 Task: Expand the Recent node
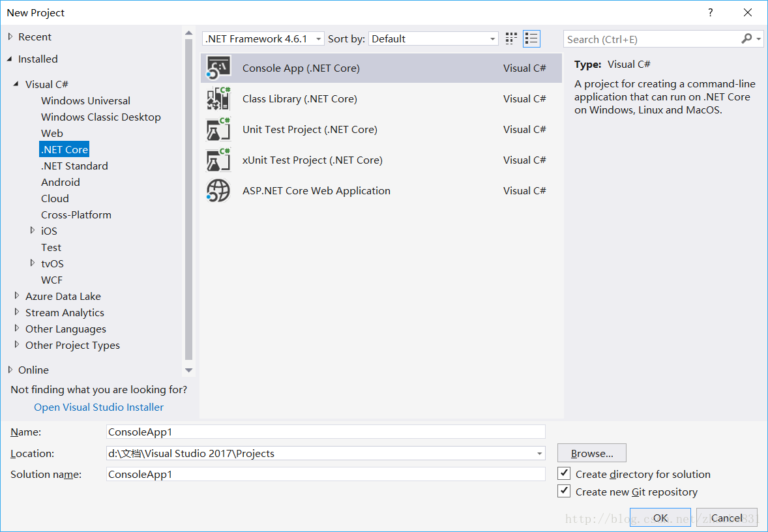[10, 37]
